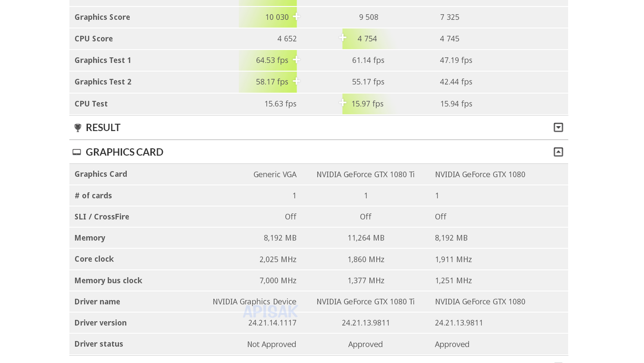Click the Not Approved driver status
This screenshot has height=363, width=644.
(x=272, y=344)
